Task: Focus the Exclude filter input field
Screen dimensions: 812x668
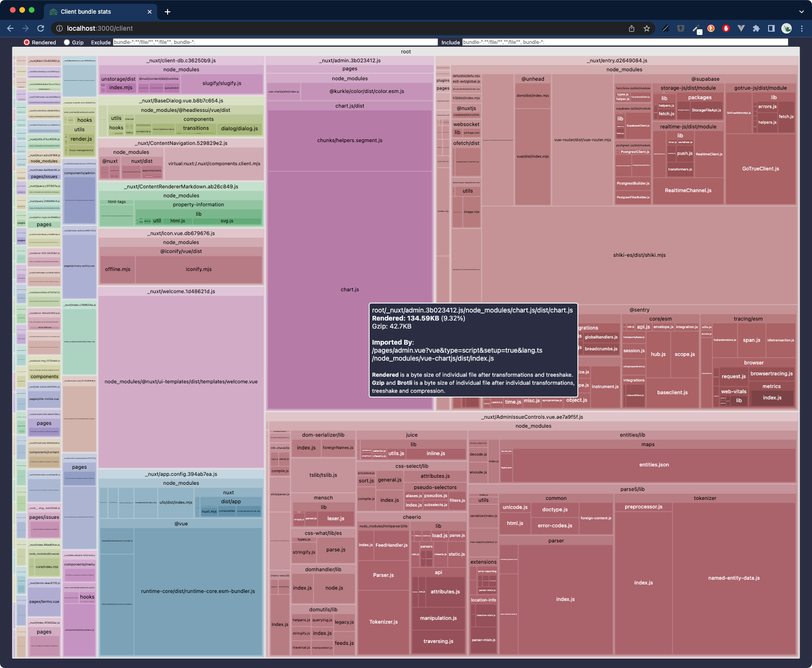Action: [x=275, y=42]
